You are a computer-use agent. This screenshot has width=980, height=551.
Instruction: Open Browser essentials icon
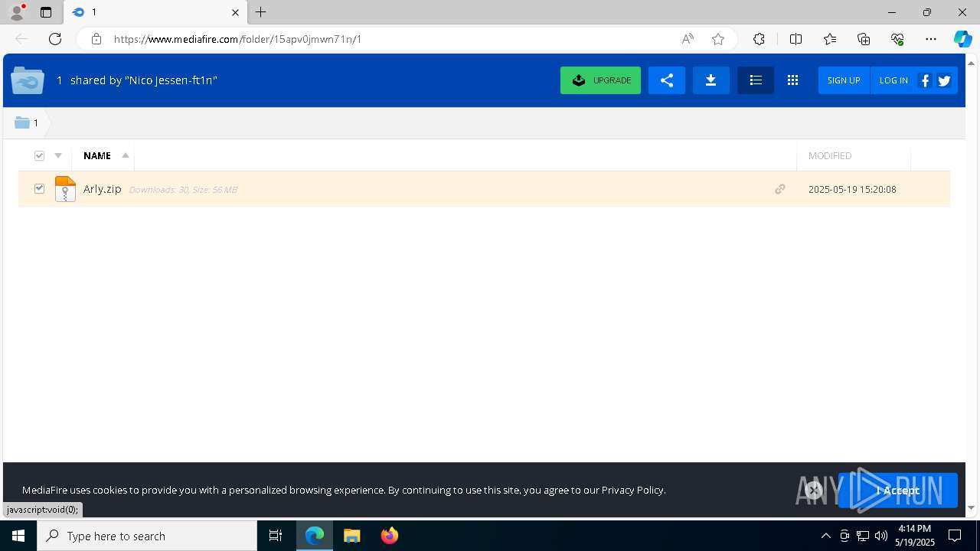[x=897, y=39]
